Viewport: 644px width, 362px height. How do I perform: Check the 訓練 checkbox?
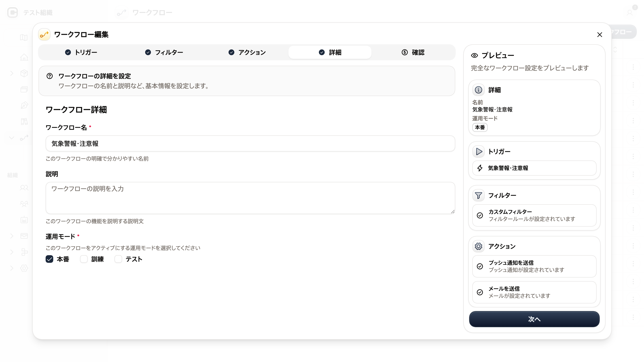pos(84,259)
